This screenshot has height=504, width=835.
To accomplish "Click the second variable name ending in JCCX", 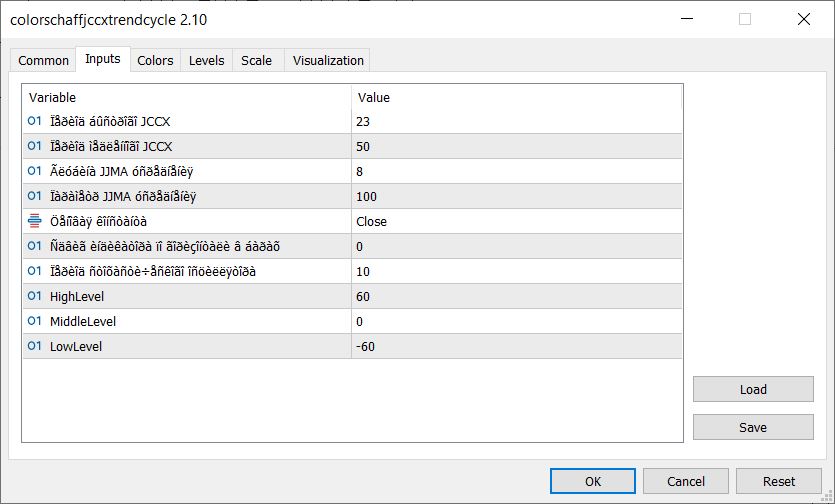I will point(111,147).
